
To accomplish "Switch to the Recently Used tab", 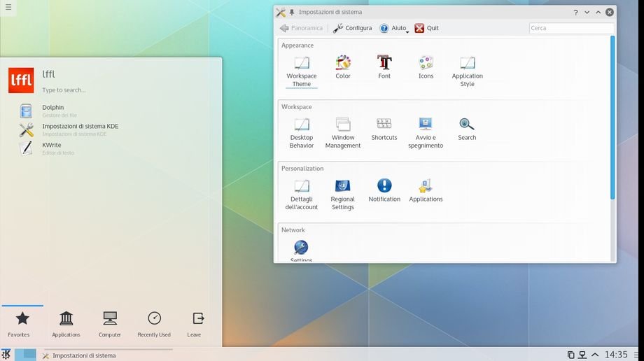I will [154, 324].
